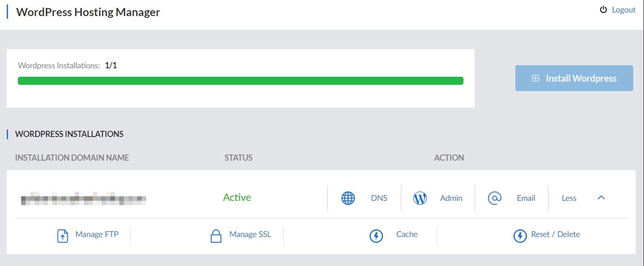
Task: Click the green installations progress bar
Action: coord(240,81)
